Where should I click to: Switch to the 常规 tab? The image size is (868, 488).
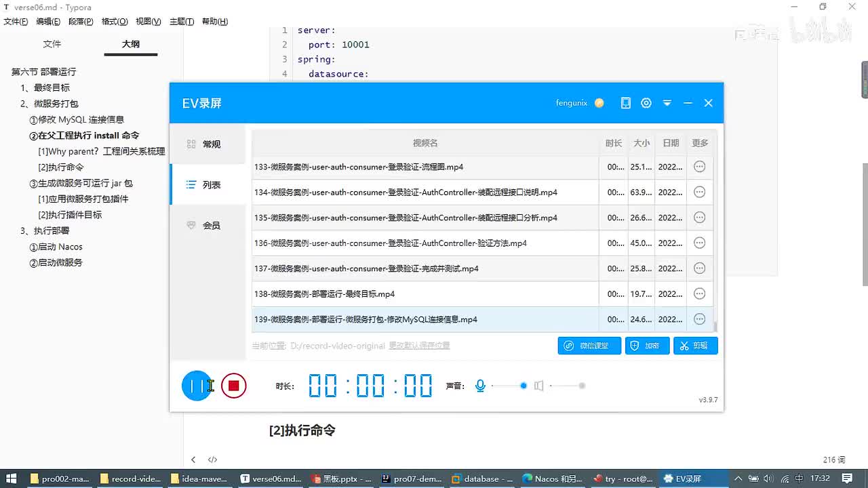pyautogui.click(x=208, y=144)
